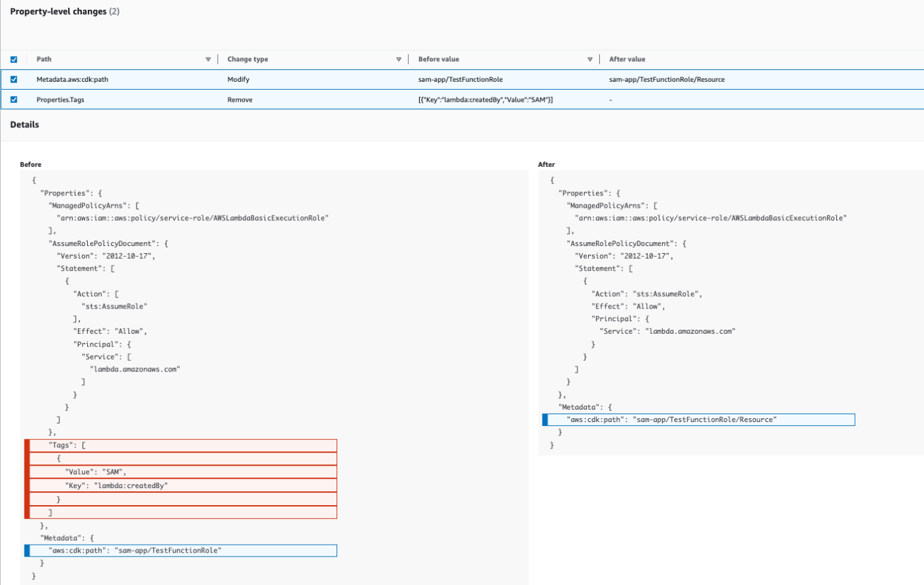Click the Modify change type cell

[x=238, y=79]
